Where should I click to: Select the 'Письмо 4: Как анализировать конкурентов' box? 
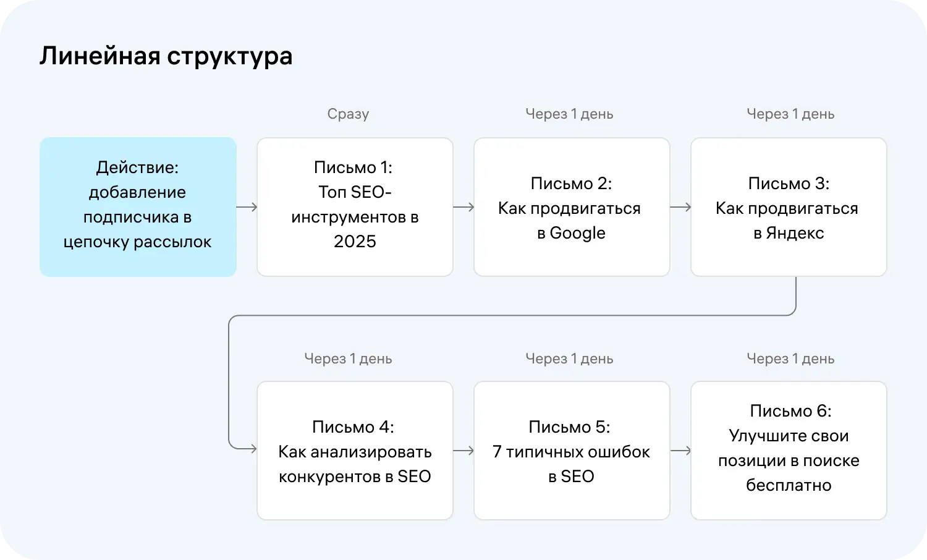click(354, 451)
